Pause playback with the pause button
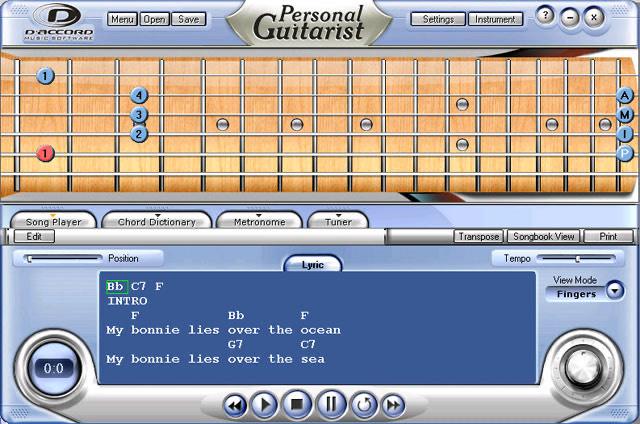Viewport: 640px width, 424px height. click(x=331, y=404)
